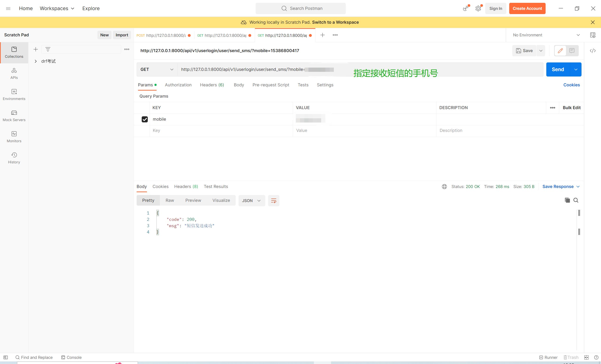
Task: Open the GET method dropdown
Action: coord(157,69)
